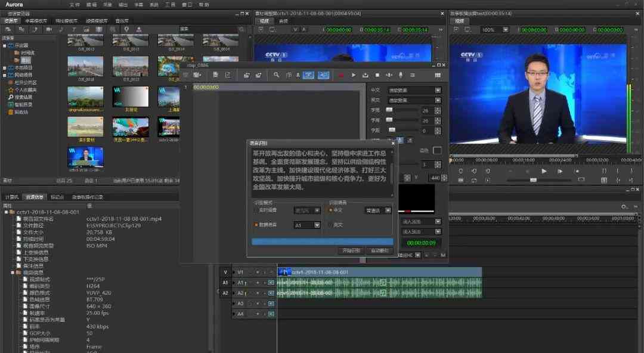Click the video camera filter icon in resource toolbar

point(49,29)
